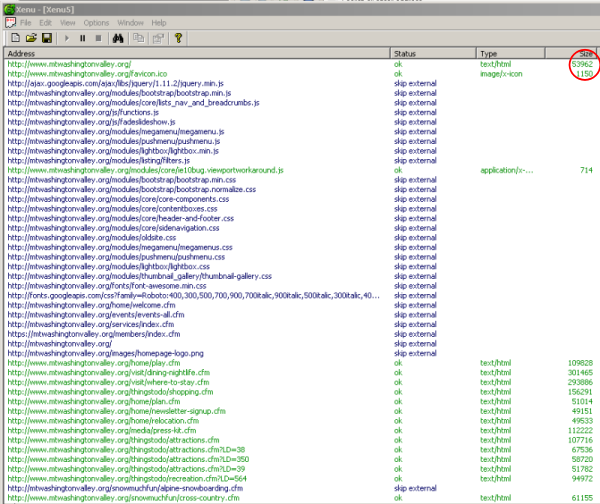The width and height of the screenshot is (600, 504).
Task: Select the https members/index.cfm row
Action: 300,334
